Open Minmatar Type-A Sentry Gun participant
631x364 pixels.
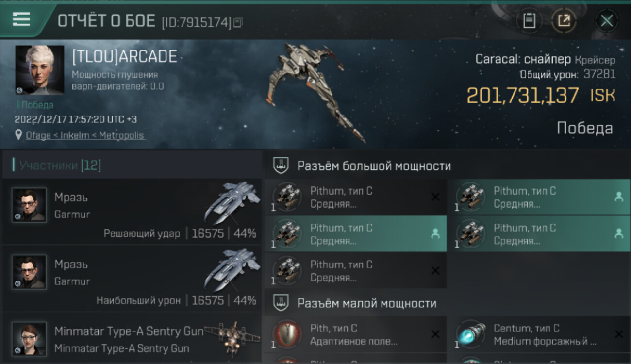point(132,338)
